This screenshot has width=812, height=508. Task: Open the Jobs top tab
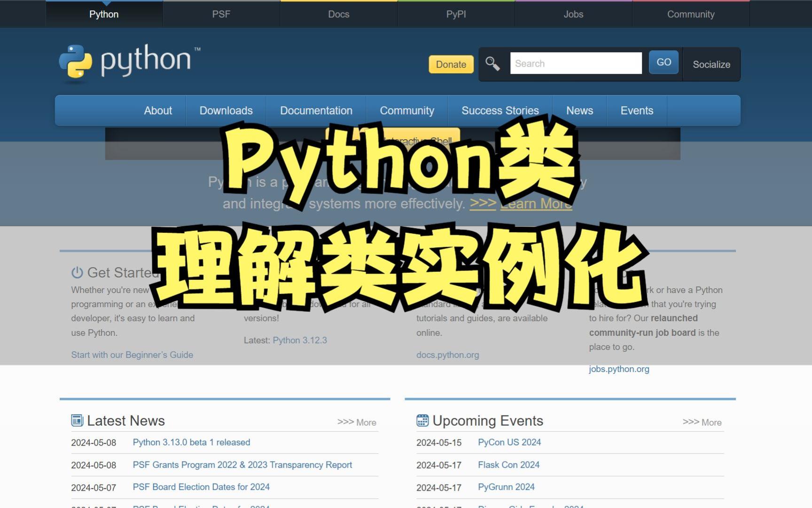click(573, 14)
